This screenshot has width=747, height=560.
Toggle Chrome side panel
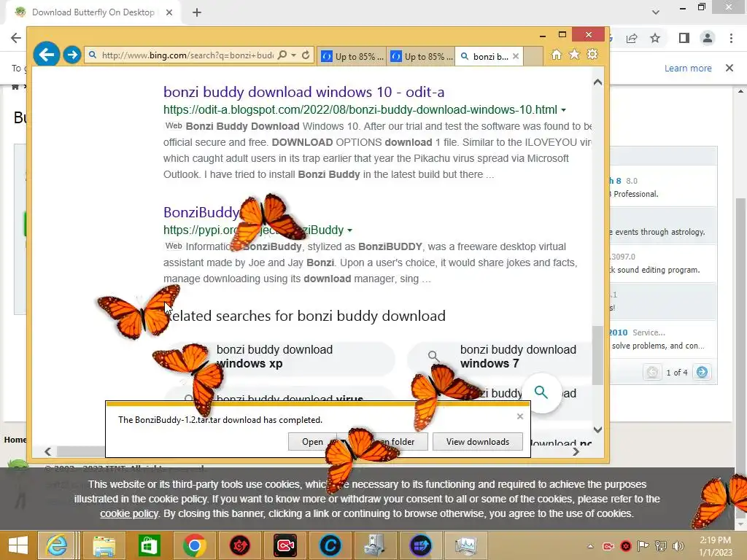pos(684,38)
